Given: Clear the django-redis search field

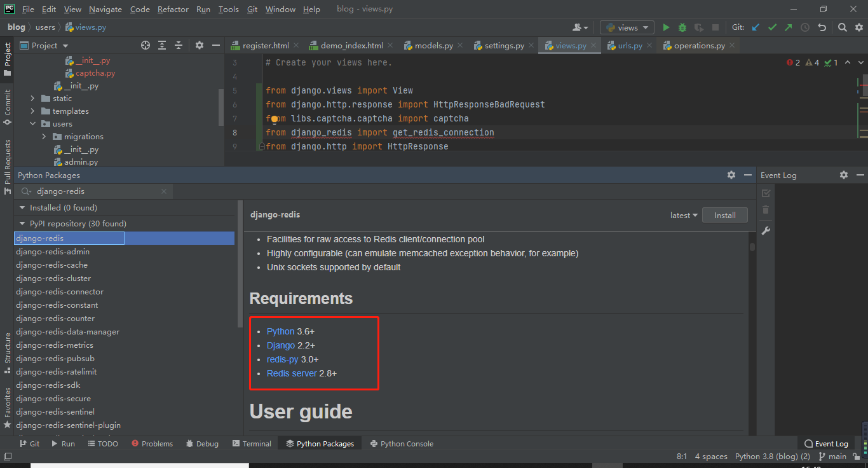Looking at the screenshot, I should [x=164, y=191].
